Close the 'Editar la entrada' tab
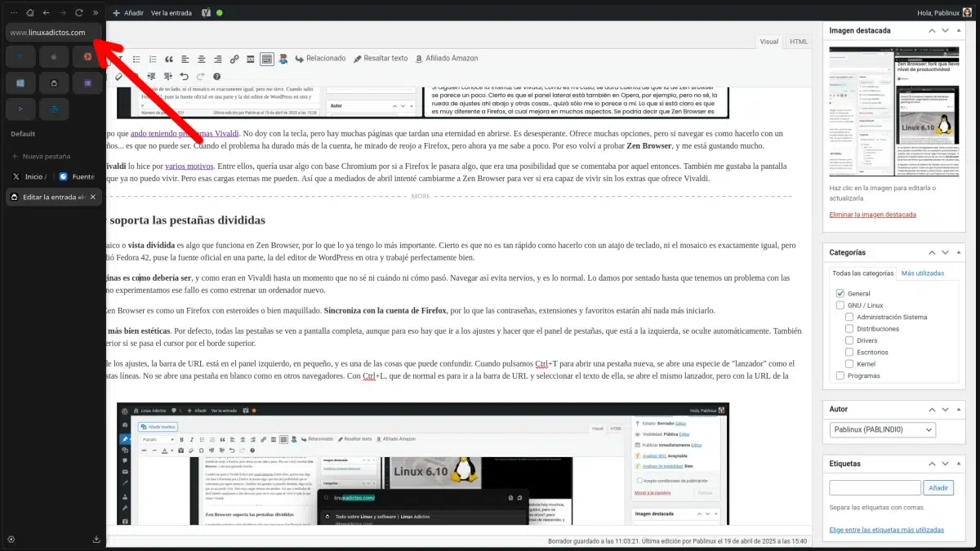Viewport: 980px width, 551px height. coord(93,197)
